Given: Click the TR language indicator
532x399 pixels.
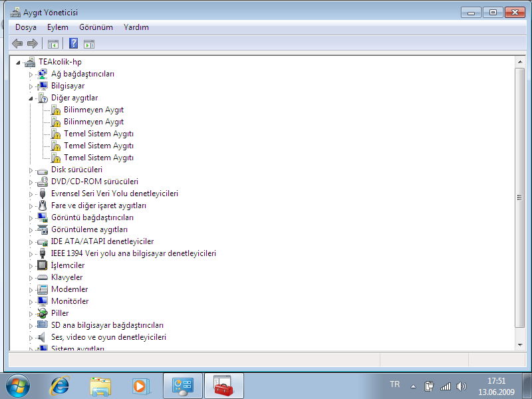Looking at the screenshot, I should (394, 384).
